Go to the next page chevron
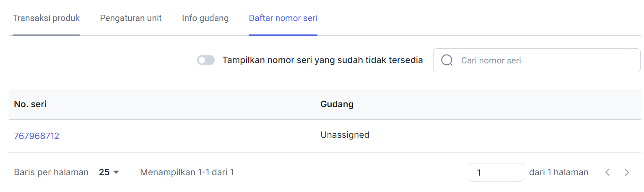The width and height of the screenshot is (644, 192). (627, 172)
